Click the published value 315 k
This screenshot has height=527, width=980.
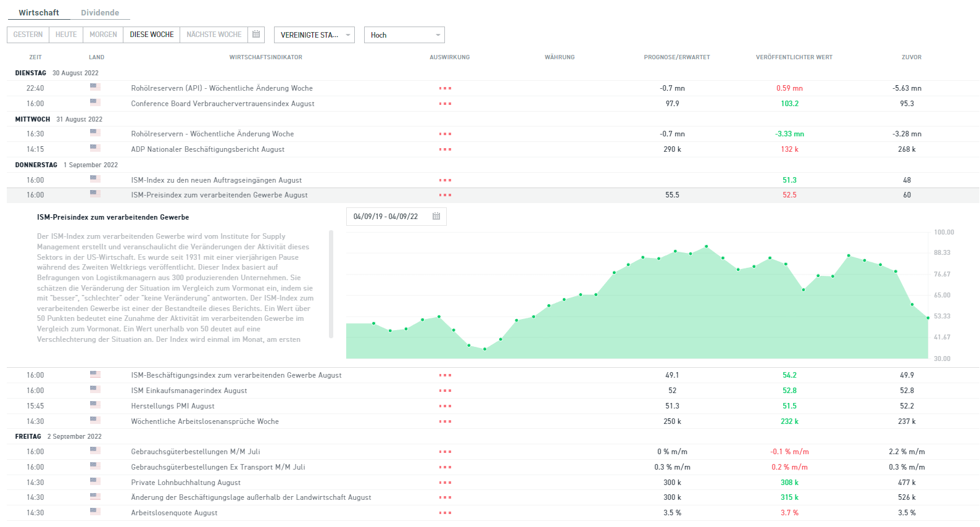pyautogui.click(x=790, y=497)
